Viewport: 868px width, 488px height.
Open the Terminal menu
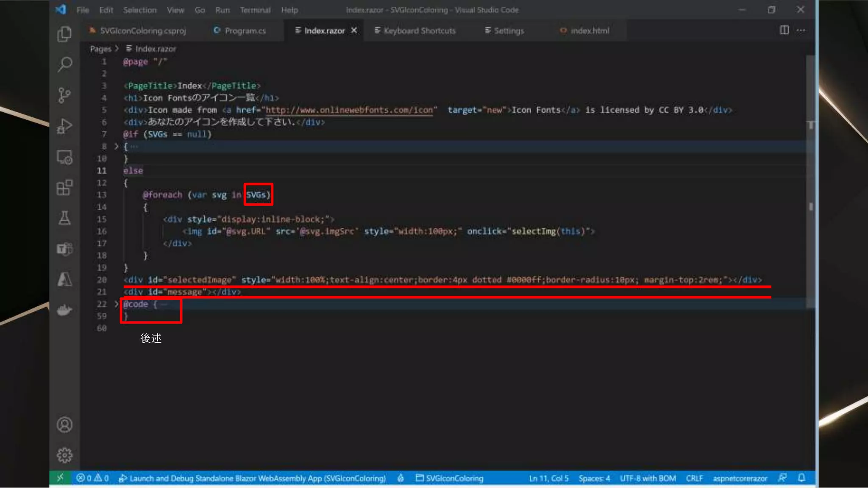click(255, 10)
